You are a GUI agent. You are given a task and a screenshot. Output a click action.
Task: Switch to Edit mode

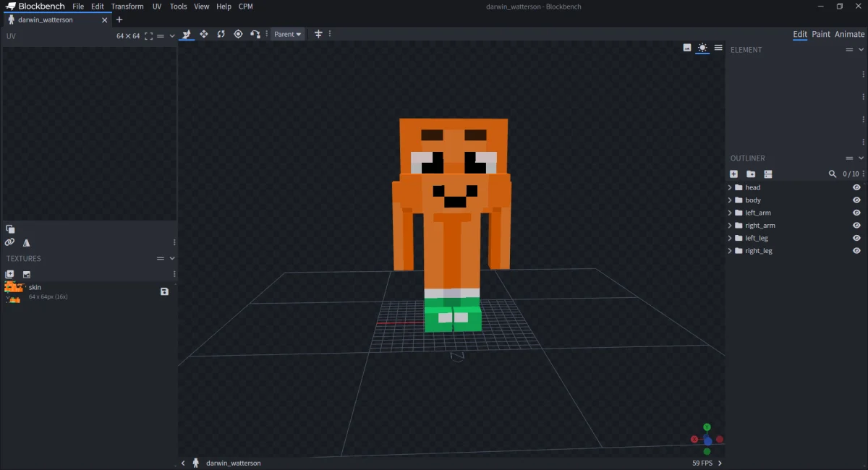pyautogui.click(x=800, y=34)
